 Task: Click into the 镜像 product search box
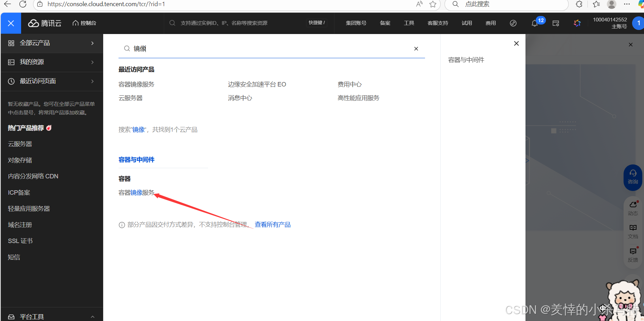click(271, 49)
